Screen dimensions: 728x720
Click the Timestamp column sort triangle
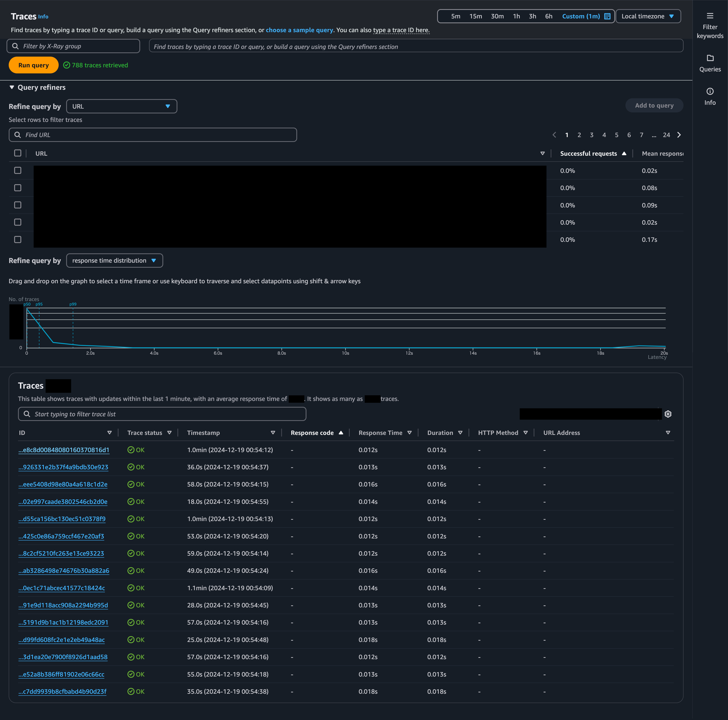(273, 433)
